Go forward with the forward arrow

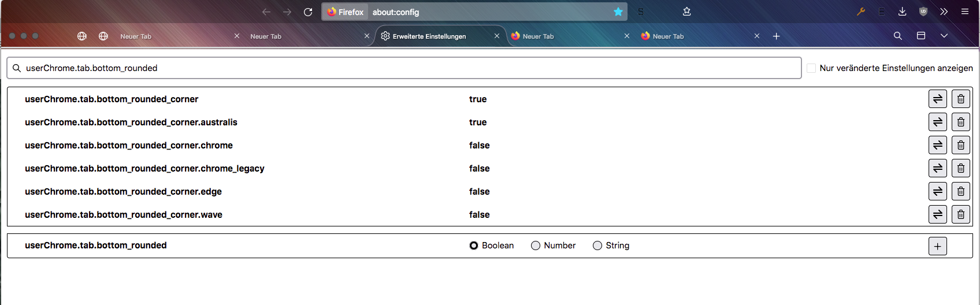pos(287,12)
